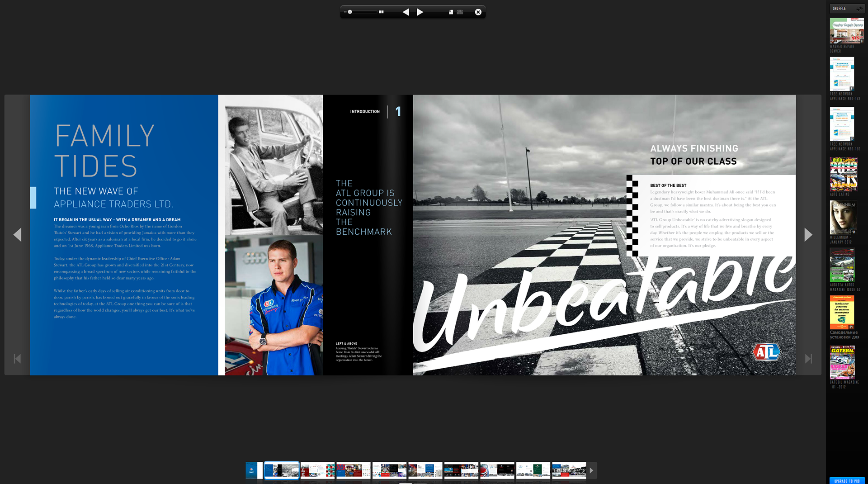
Task: Click the Auto Latino title text
Action: pos(840,195)
